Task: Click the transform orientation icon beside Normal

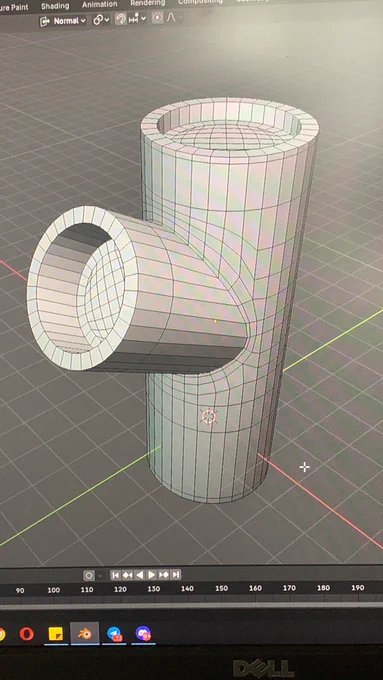Action: tap(45, 21)
